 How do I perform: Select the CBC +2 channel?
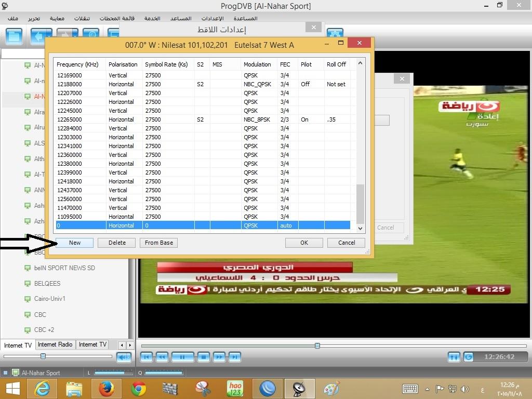click(44, 330)
